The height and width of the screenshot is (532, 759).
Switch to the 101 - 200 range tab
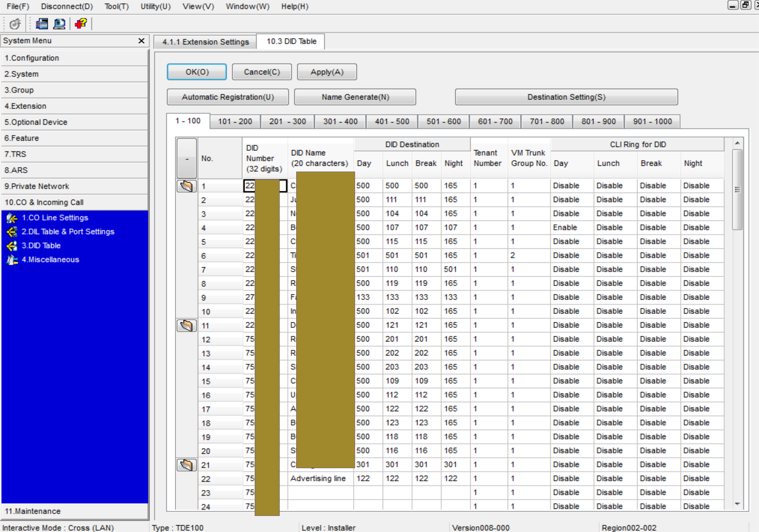tap(235, 121)
